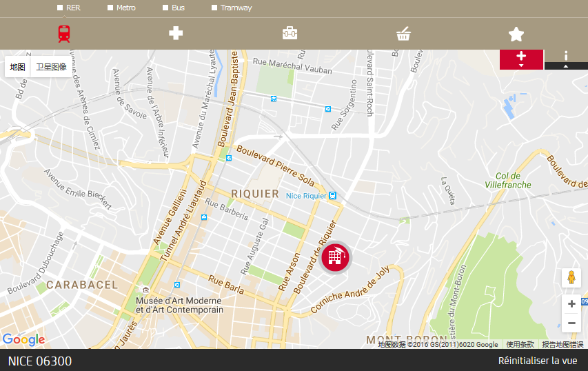The width and height of the screenshot is (588, 371).
Task: Enable the Bus checkbox
Action: coord(165,8)
